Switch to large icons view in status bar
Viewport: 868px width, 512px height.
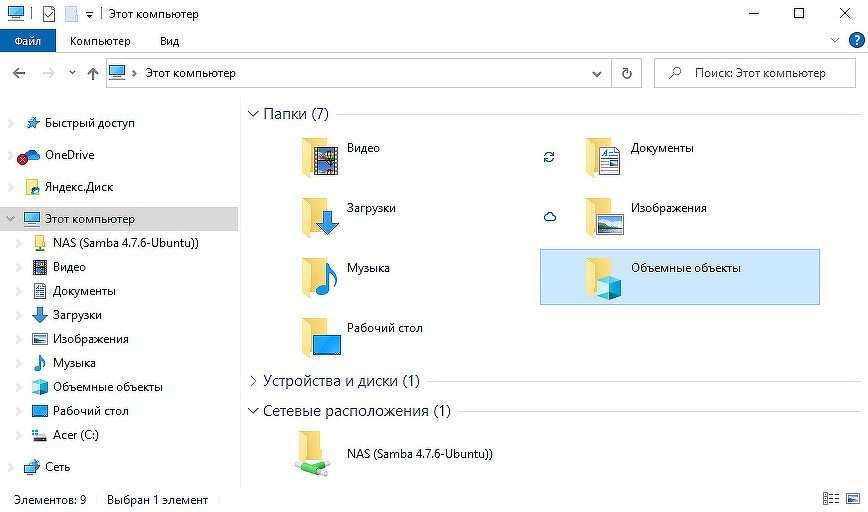[852, 498]
